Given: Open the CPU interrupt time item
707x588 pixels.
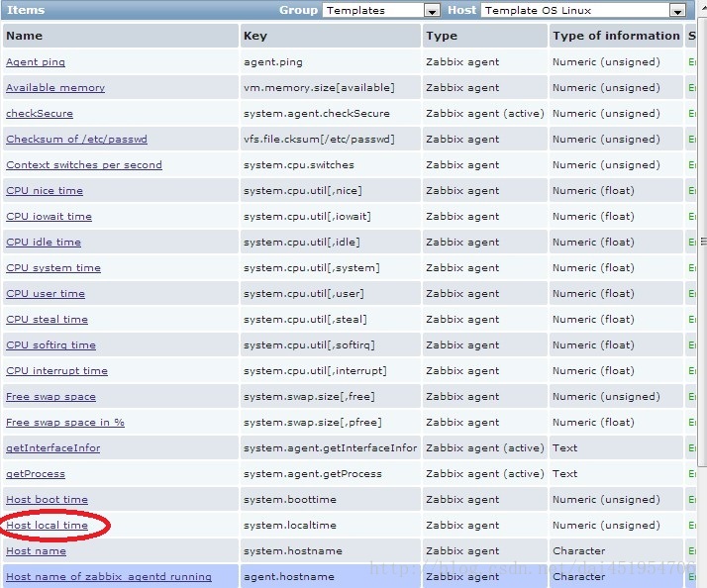Looking at the screenshot, I should pos(56,370).
